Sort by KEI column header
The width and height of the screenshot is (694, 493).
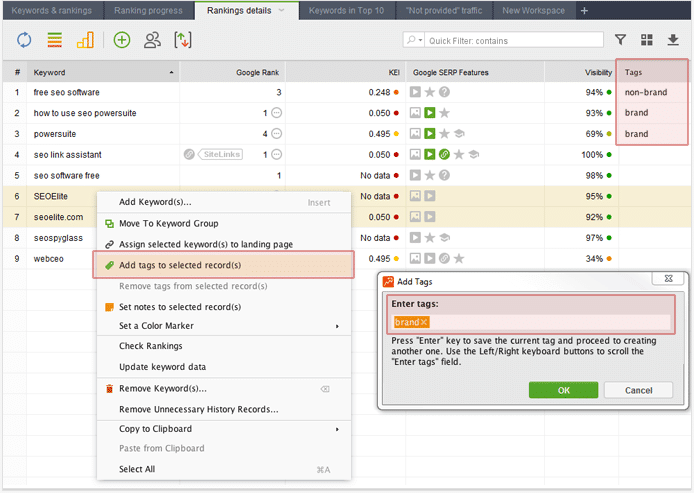346,72
